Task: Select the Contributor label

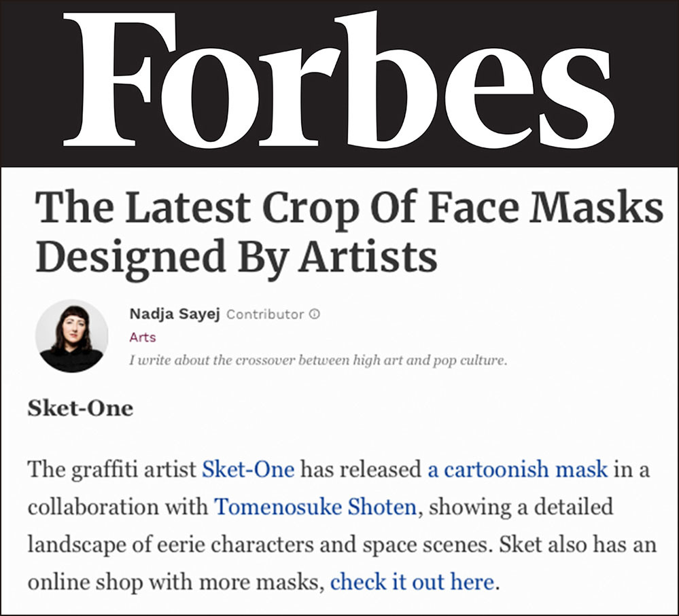Action: tap(265, 314)
